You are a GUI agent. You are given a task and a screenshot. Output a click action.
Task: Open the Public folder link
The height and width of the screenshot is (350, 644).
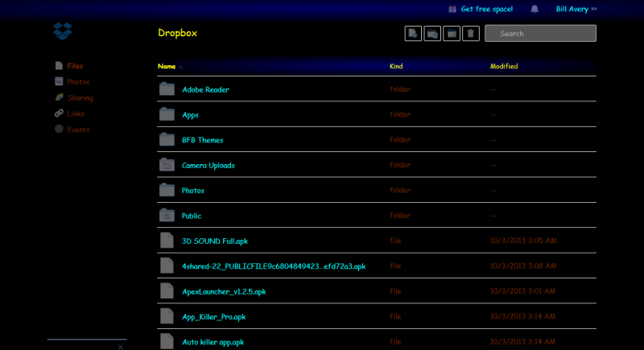[x=192, y=216]
